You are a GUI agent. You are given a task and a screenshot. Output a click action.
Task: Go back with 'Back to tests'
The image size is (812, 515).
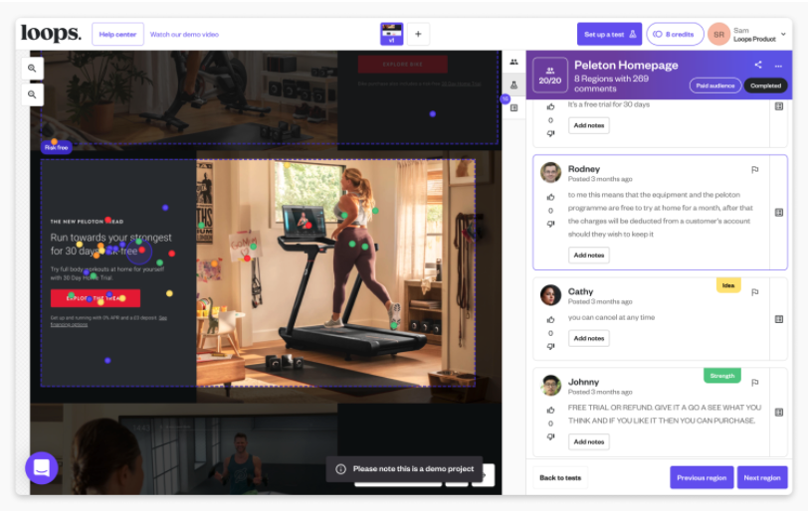click(x=560, y=478)
